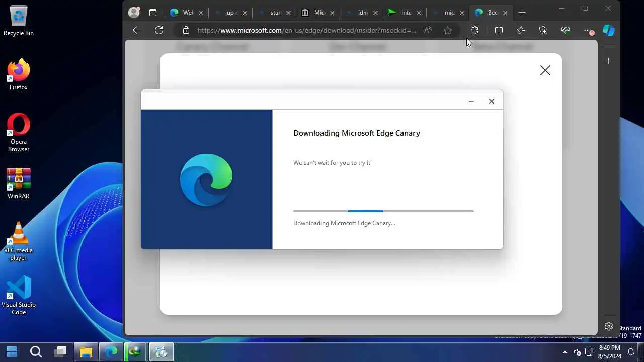Toggle Split screen icon

point(499,30)
